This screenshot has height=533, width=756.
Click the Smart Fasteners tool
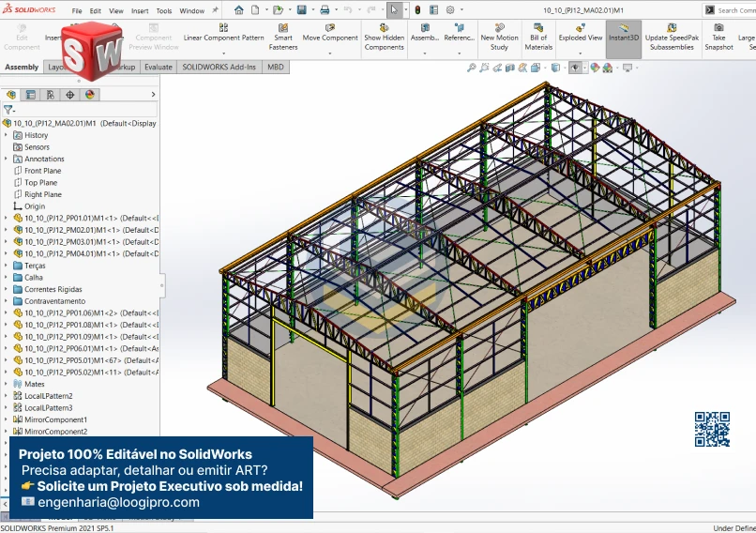283,37
